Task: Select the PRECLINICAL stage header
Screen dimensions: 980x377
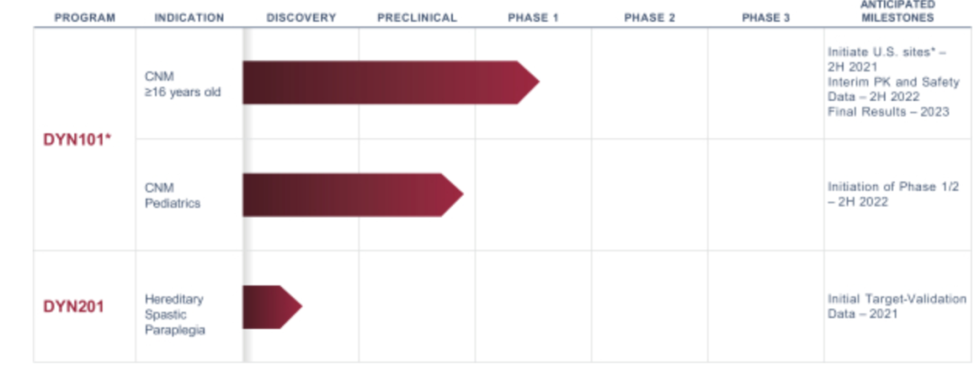Action: (x=416, y=18)
